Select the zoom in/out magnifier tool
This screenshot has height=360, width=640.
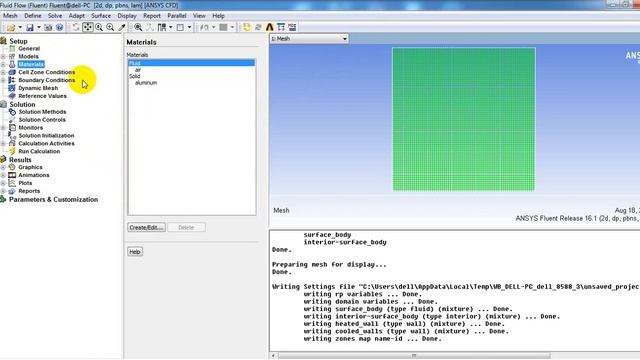coord(110,27)
